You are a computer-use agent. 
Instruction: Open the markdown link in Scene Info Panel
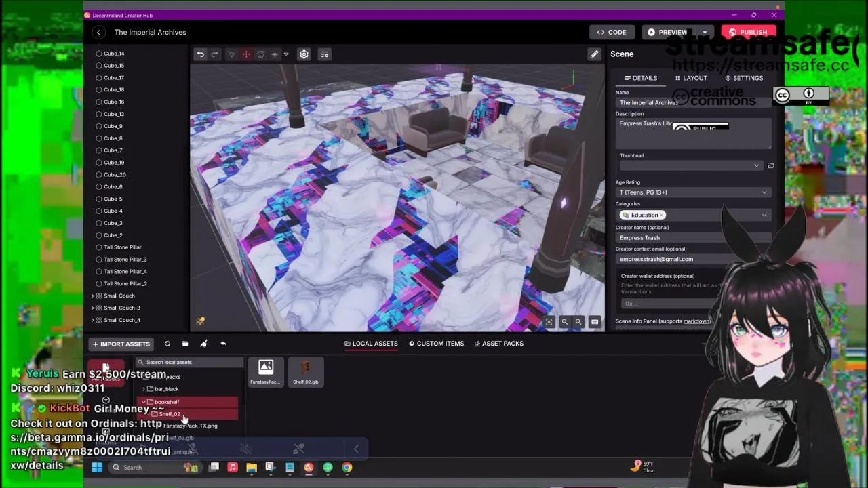click(x=696, y=321)
